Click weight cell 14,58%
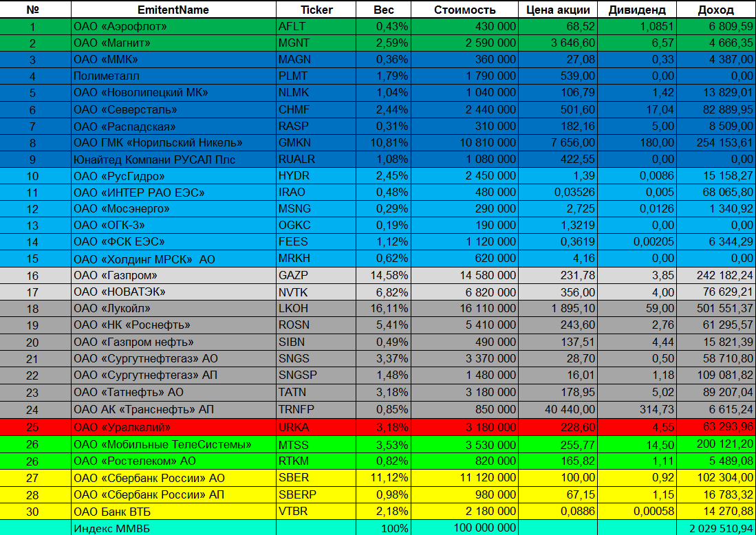Viewport: 756px width, 535px height. coord(384,275)
